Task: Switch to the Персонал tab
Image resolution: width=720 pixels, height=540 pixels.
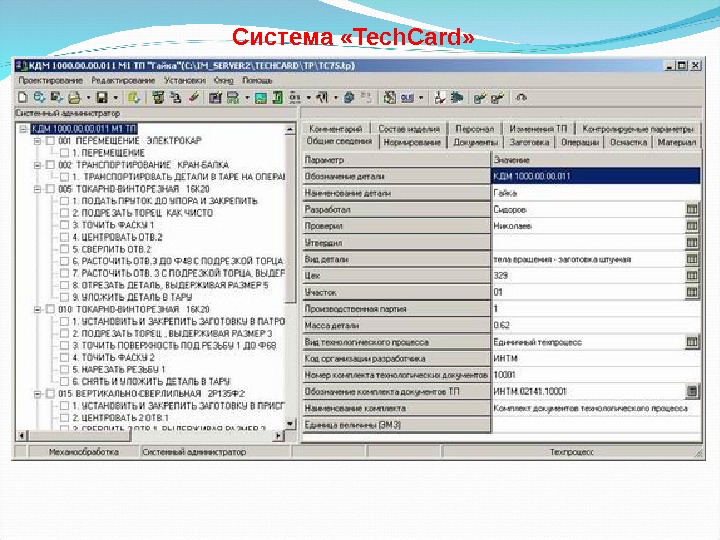Action: pyautogui.click(x=474, y=129)
